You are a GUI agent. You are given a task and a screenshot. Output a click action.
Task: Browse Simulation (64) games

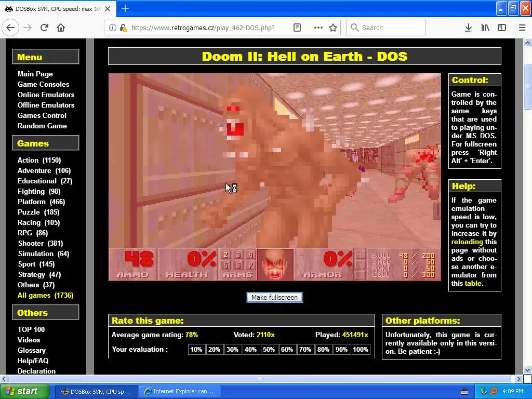click(x=44, y=254)
